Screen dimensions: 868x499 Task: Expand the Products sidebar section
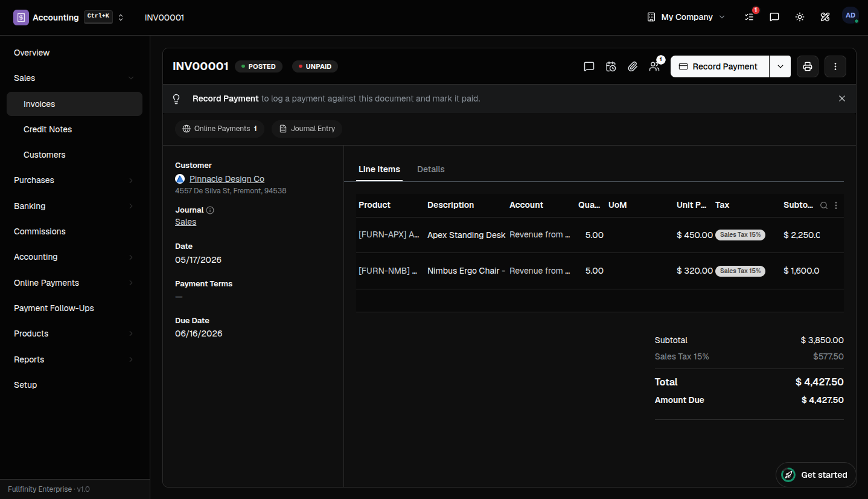(x=74, y=333)
